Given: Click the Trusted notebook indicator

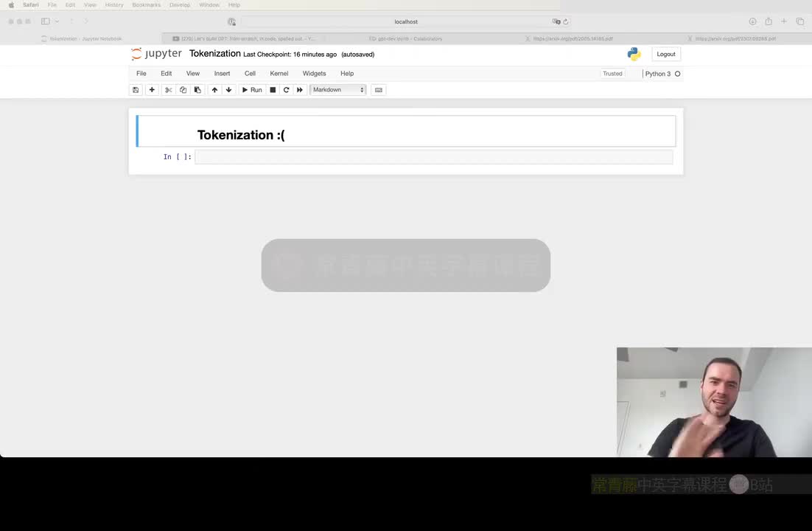Looking at the screenshot, I should (x=612, y=74).
